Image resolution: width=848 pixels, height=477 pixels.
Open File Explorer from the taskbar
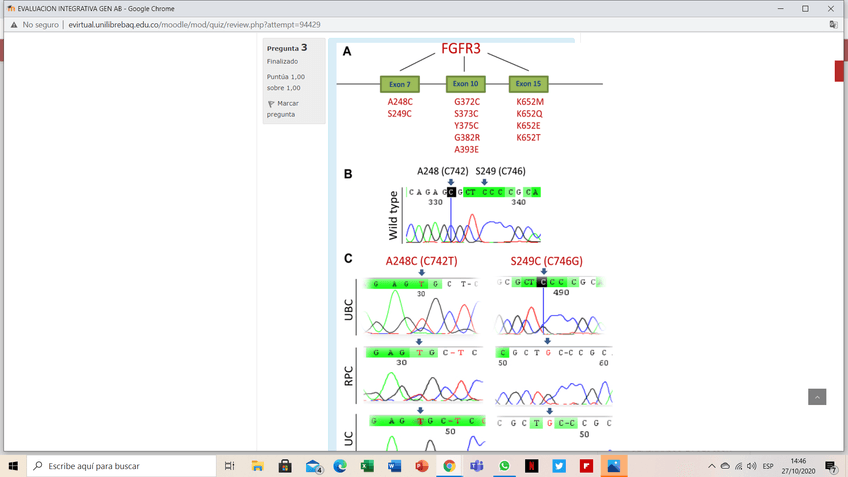click(x=257, y=466)
